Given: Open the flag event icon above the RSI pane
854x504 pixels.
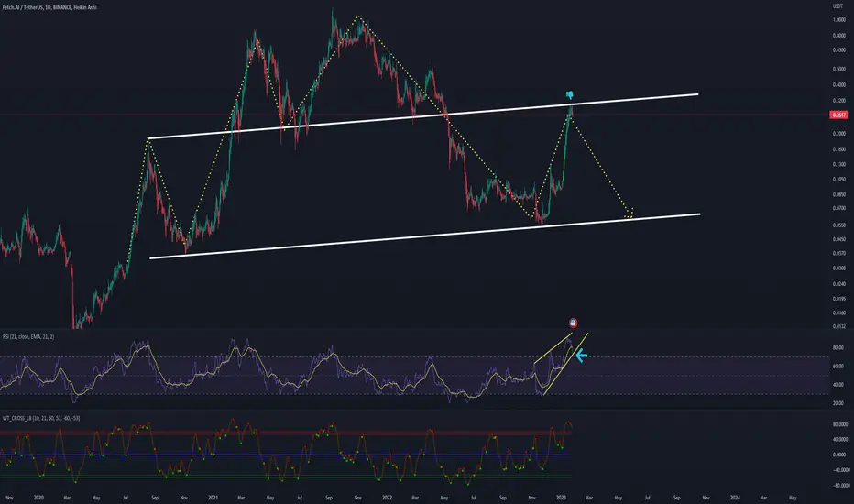Looking at the screenshot, I should coord(573,323).
